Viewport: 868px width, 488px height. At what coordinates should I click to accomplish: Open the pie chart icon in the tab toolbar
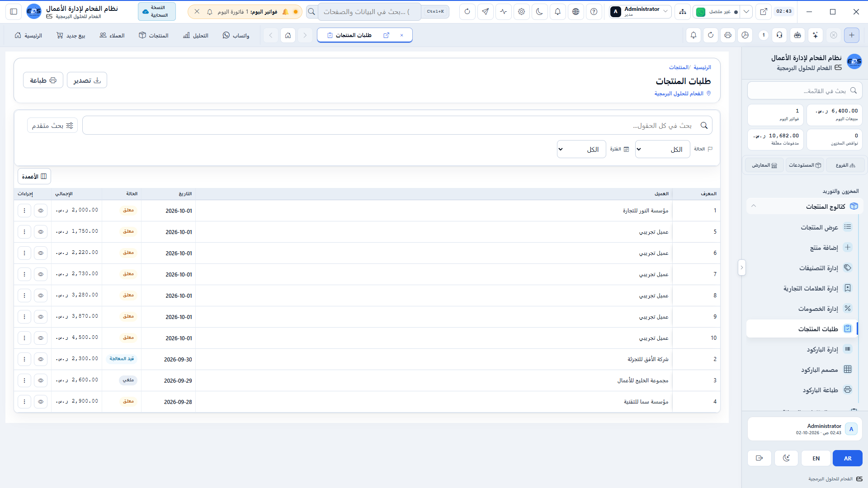(745, 35)
